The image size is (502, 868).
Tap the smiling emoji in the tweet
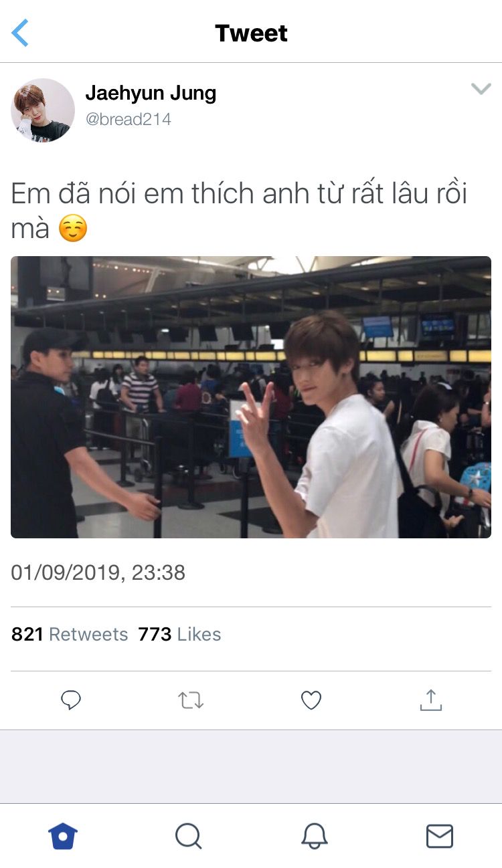(73, 229)
